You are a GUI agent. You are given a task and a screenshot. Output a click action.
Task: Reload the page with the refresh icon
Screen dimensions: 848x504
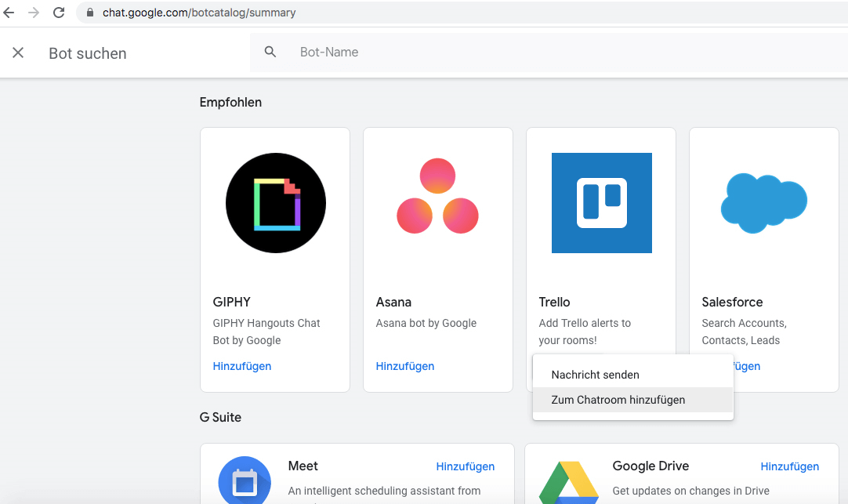pyautogui.click(x=59, y=13)
